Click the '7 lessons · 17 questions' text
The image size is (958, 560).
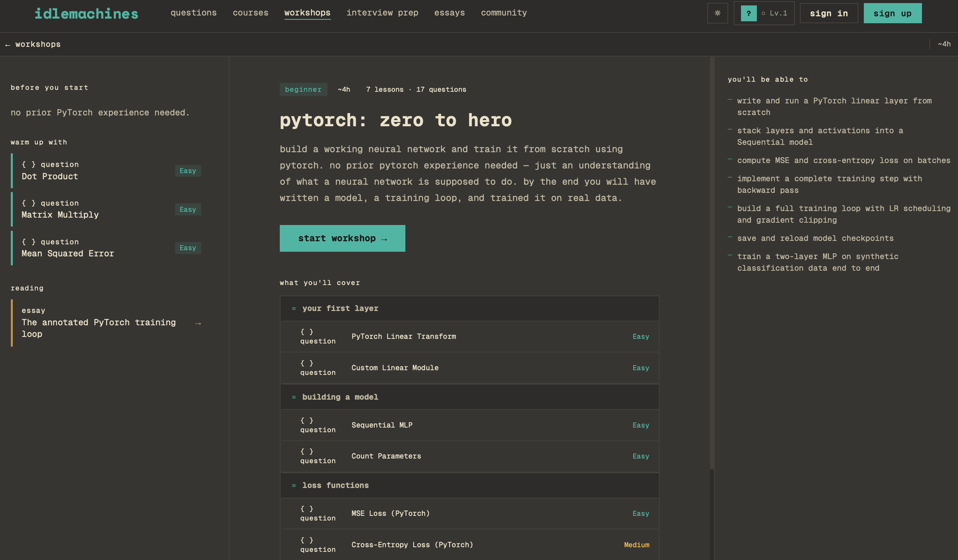point(416,89)
